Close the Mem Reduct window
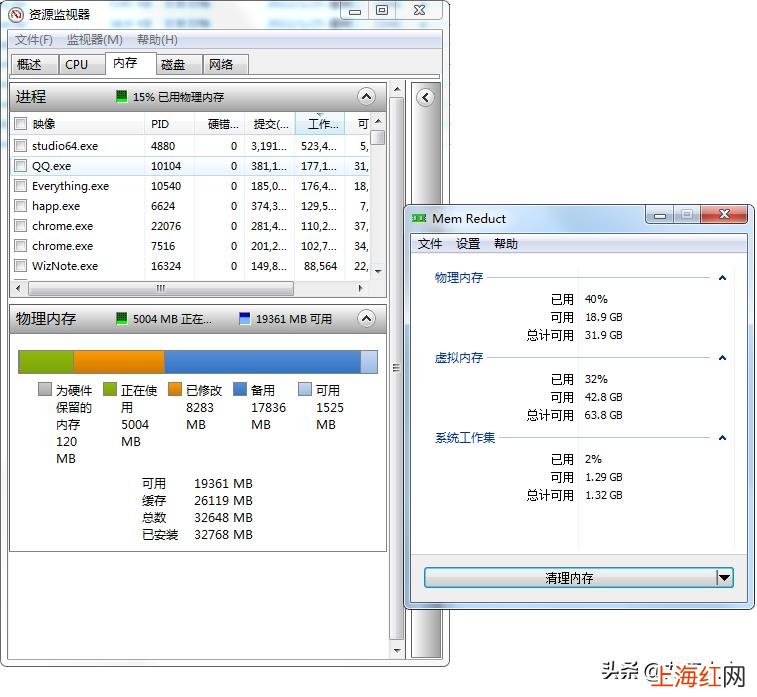757x697 pixels. tap(724, 214)
